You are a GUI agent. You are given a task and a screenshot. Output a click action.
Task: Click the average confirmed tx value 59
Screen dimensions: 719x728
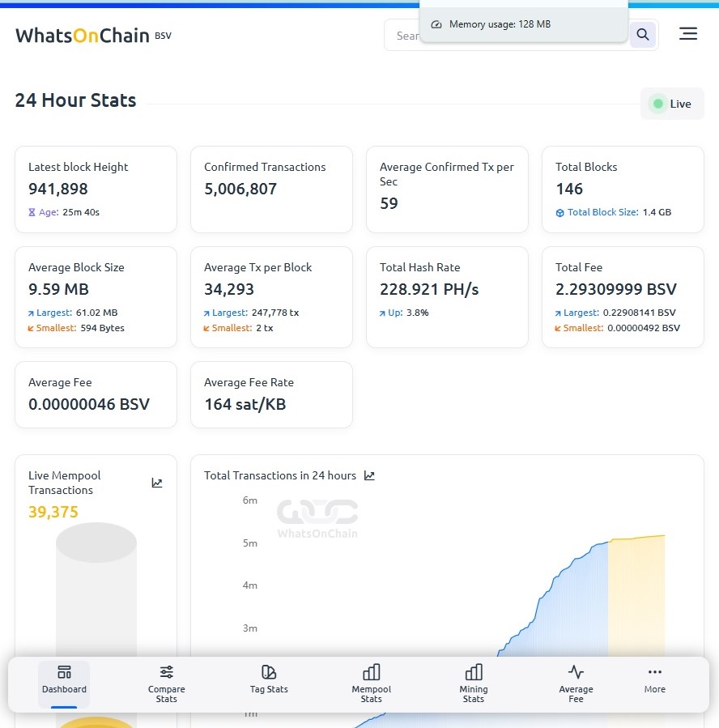tap(389, 203)
